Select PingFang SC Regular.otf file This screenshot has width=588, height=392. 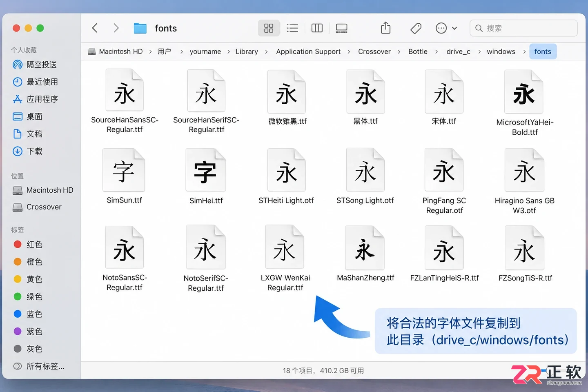[444, 181]
